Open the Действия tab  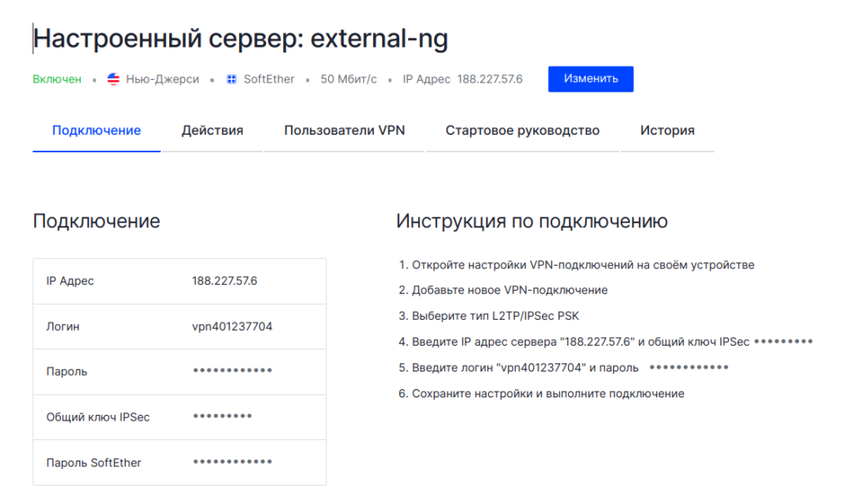[x=212, y=131]
